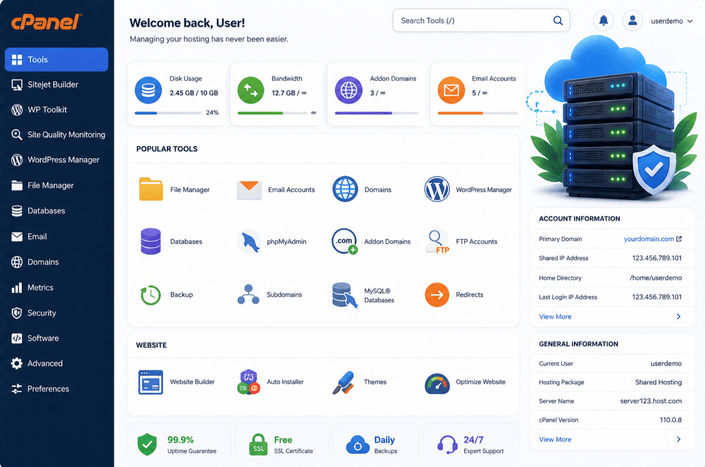Click the Optimize Website gauge icon
The height and width of the screenshot is (467, 705).
[x=437, y=383]
